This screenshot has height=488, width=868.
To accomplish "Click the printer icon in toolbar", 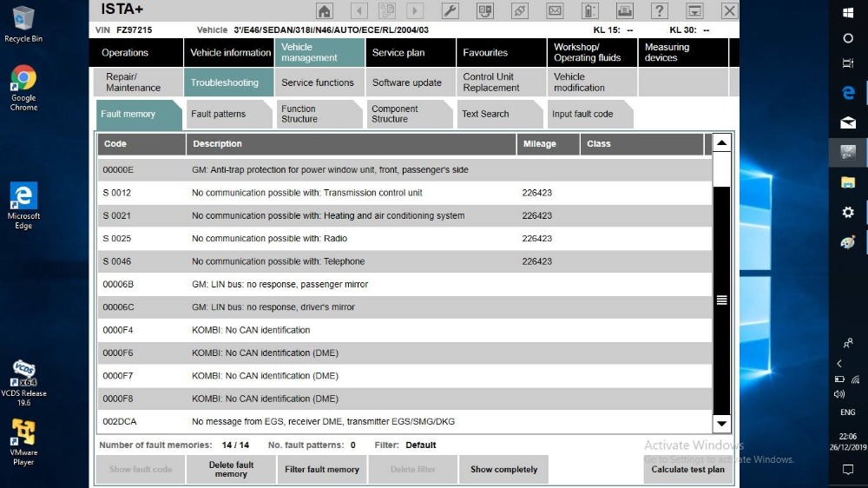I will pos(624,10).
